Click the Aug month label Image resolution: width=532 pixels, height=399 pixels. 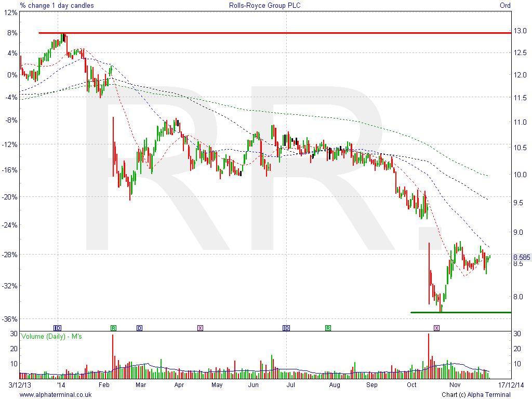click(x=335, y=385)
